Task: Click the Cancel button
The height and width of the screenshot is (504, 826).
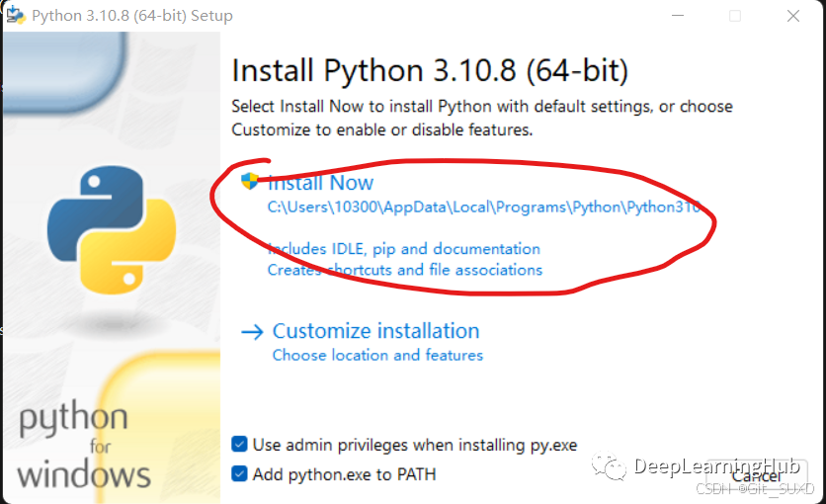Action: (x=757, y=474)
